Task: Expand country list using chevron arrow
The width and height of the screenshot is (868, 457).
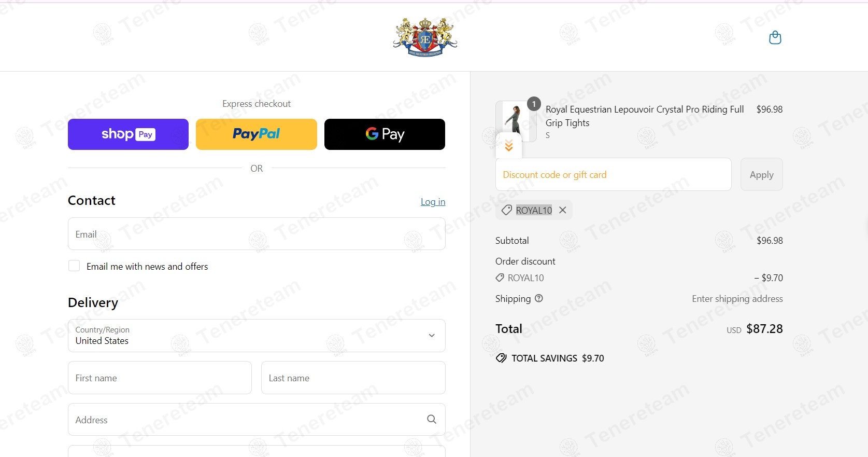Action: coord(432,336)
